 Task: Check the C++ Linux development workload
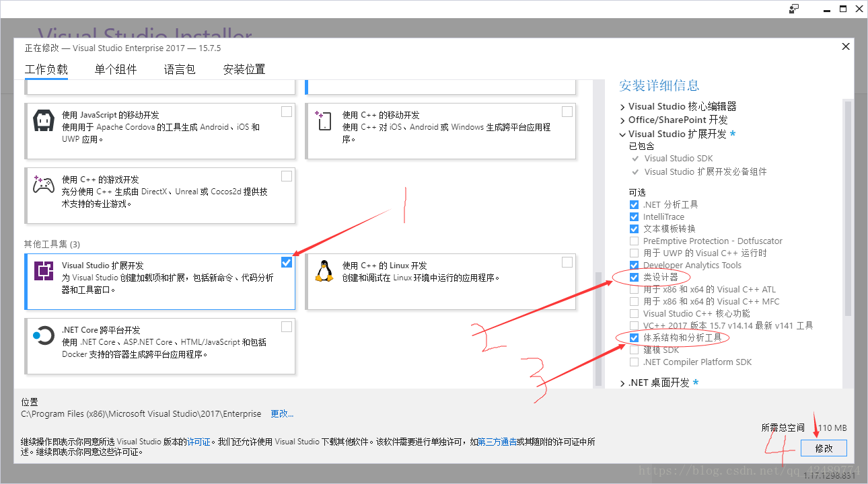coord(567,262)
